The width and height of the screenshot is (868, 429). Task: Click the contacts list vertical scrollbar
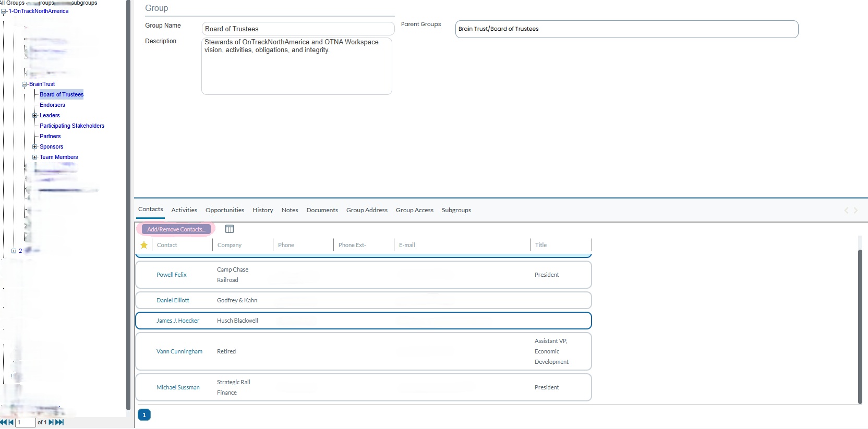860,323
